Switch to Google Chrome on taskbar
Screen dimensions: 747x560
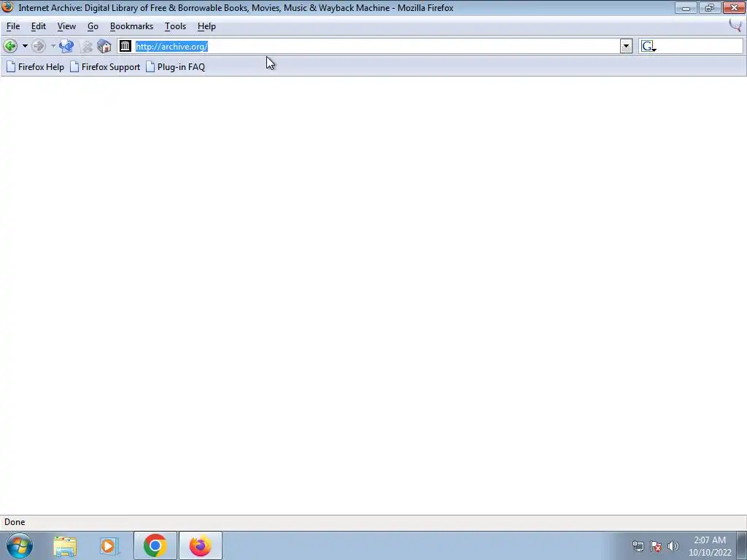[x=155, y=545]
